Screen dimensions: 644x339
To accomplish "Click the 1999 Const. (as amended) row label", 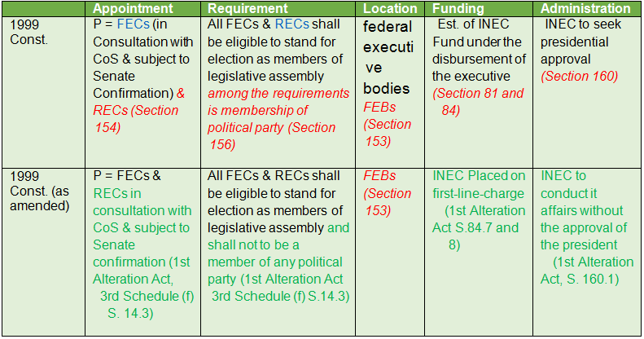I will pos(39,191).
